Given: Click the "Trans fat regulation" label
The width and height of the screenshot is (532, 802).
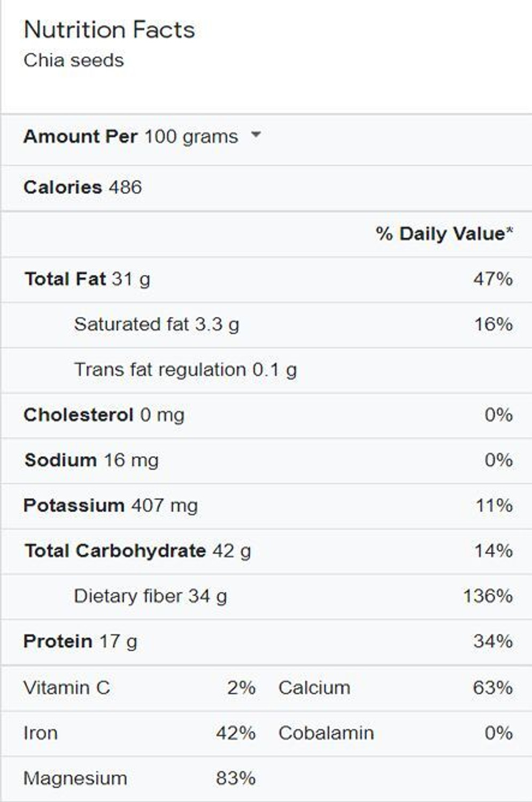Looking at the screenshot, I should click(160, 369).
